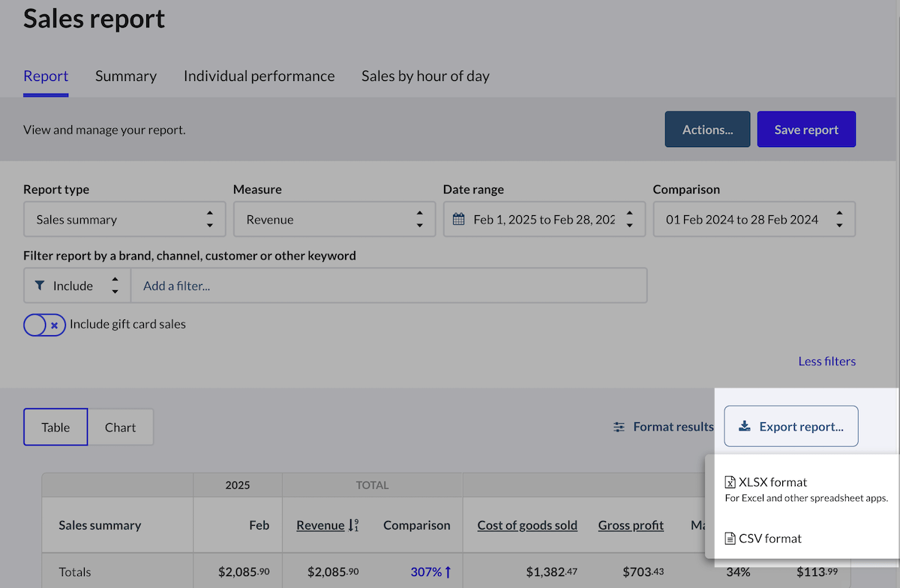
Task: Toggle Include gift card sales switch
Action: (x=44, y=325)
